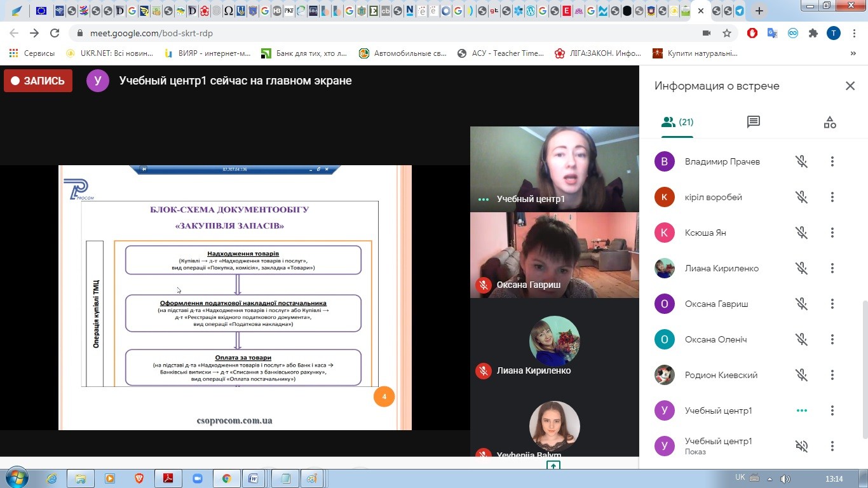Open a new browser tab
Screen dimensions: 868x488
coord(759,11)
